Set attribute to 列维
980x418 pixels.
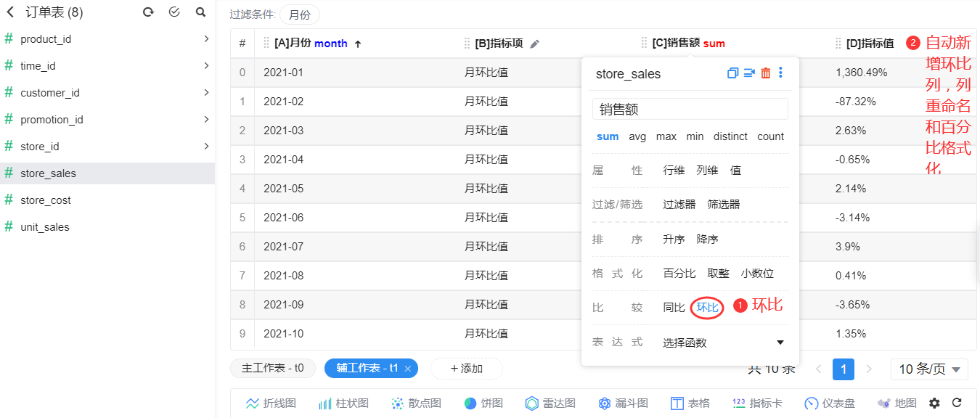pos(707,171)
